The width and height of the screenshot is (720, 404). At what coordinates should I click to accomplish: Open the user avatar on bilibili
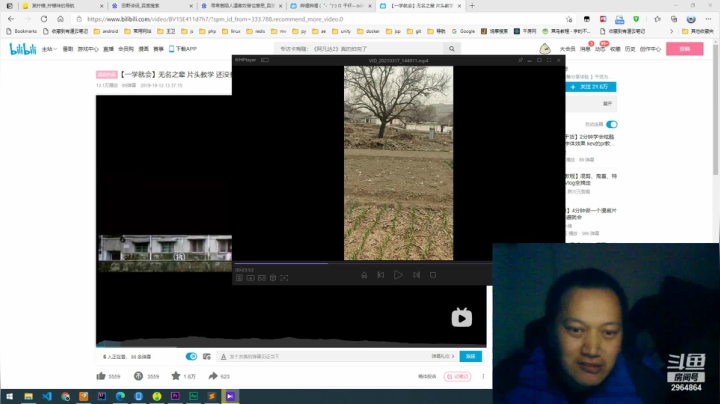[x=545, y=48]
